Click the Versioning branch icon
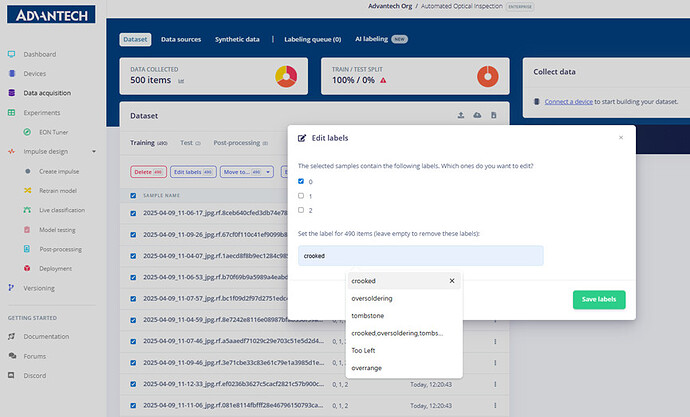This screenshot has width=690, height=417. 11,288
